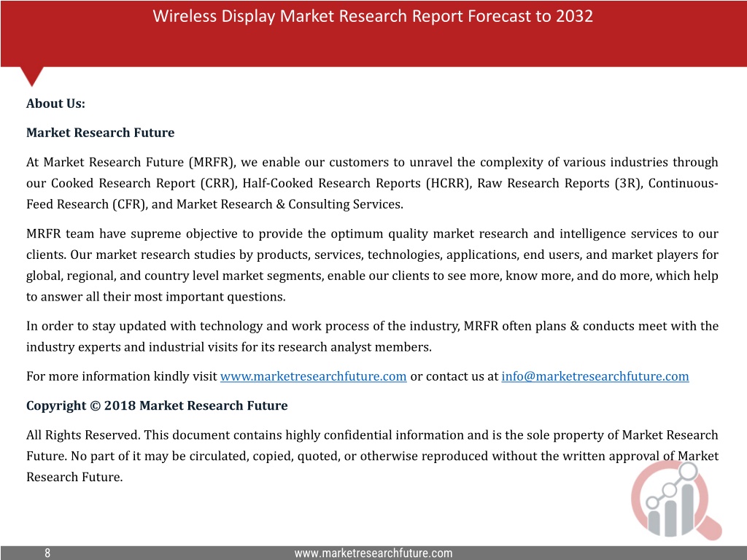Click the footer www.marketresearchfuture.com text

[373, 553]
